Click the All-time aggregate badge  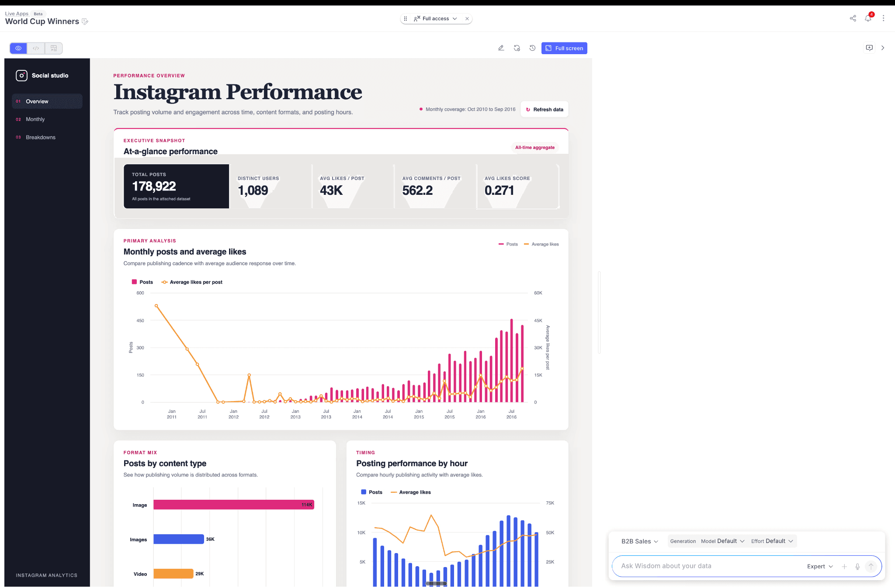tap(535, 148)
